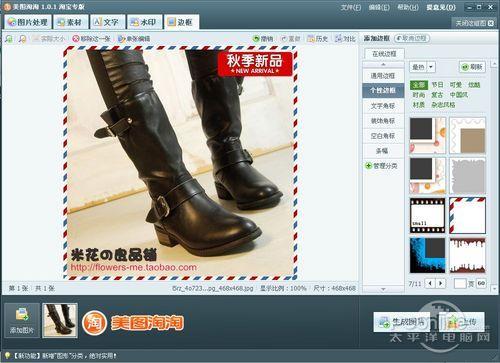This screenshot has width=500, height=363.
Task: Select the boots thumbnail in the image strip
Action: pyautogui.click(x=60, y=320)
